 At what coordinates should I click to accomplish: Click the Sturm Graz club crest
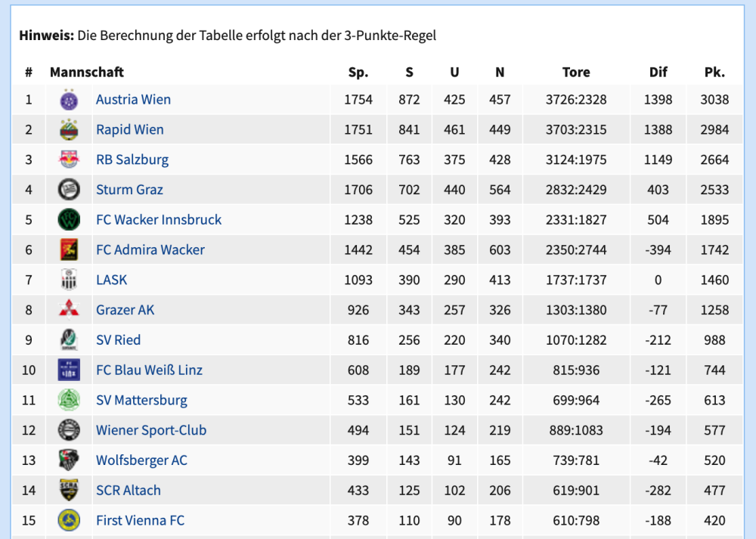tap(69, 190)
